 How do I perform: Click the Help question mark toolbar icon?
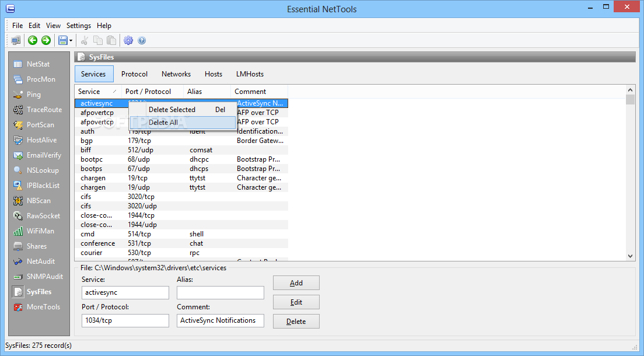[142, 40]
